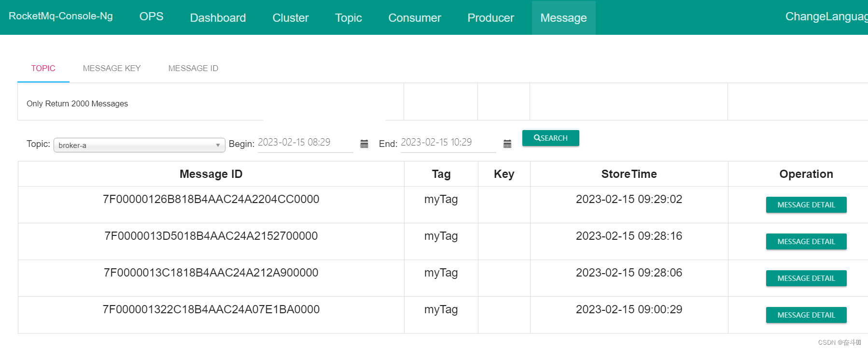Viewport: 868px width, 350px height.
Task: Click the SEARCH button
Action: pyautogui.click(x=551, y=138)
